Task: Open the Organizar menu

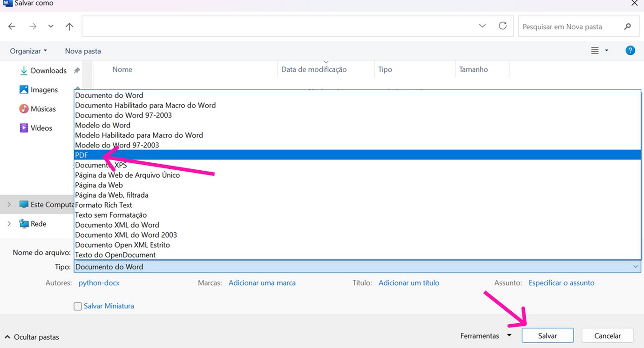Action: pos(28,51)
